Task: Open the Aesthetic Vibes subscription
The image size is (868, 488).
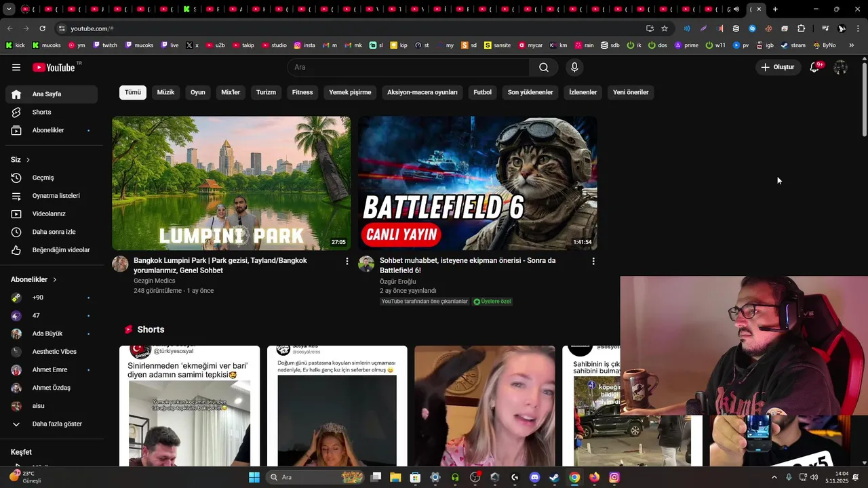Action: click(52, 352)
